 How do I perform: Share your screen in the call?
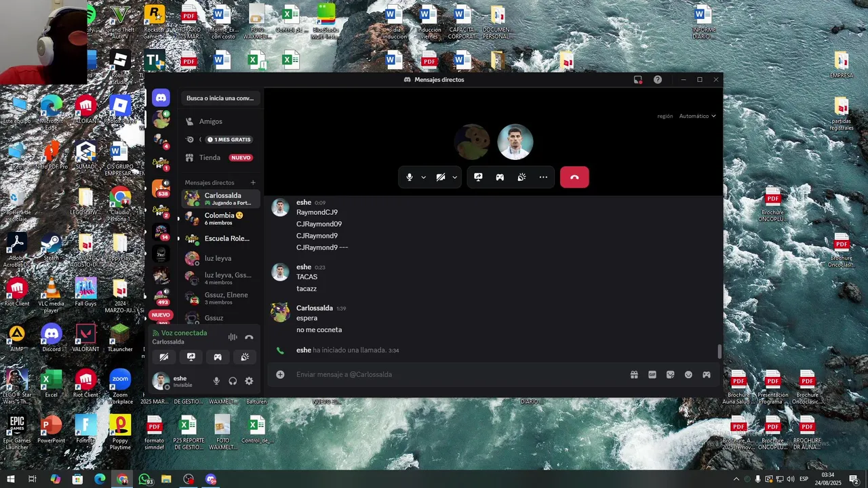tap(478, 177)
